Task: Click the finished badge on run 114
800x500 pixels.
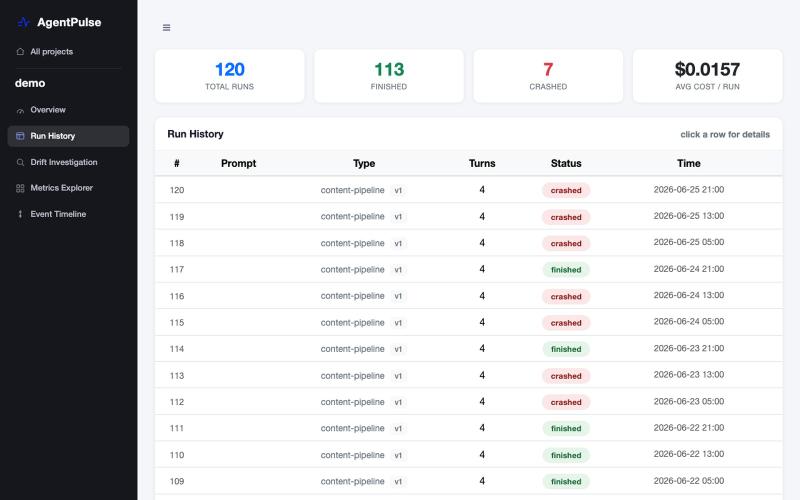Action: pos(566,349)
